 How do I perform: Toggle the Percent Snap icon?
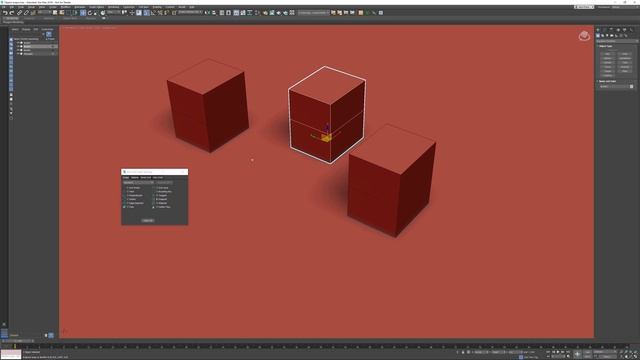pyautogui.click(x=160, y=13)
